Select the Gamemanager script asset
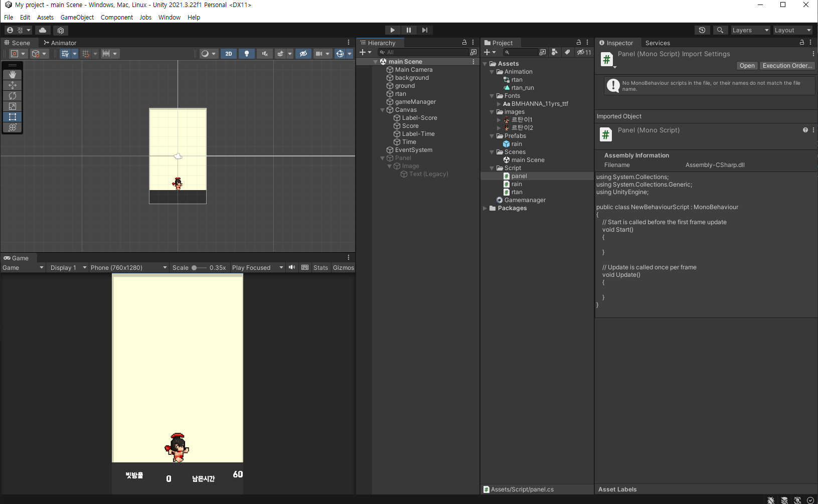 pos(525,200)
